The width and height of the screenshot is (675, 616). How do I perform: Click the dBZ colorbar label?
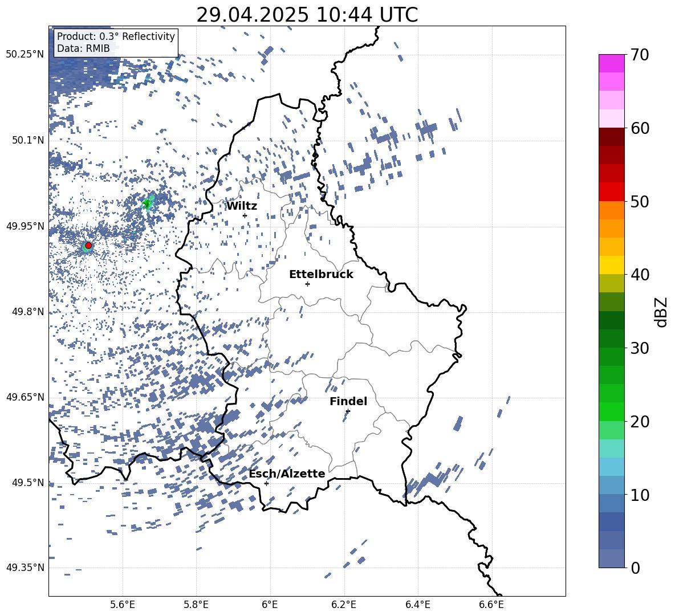[x=661, y=312]
